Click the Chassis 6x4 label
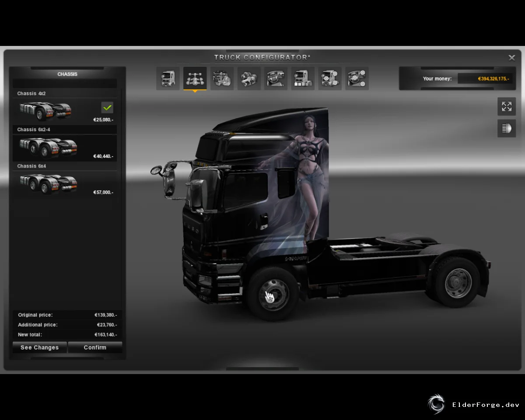The image size is (525, 420). click(x=31, y=166)
